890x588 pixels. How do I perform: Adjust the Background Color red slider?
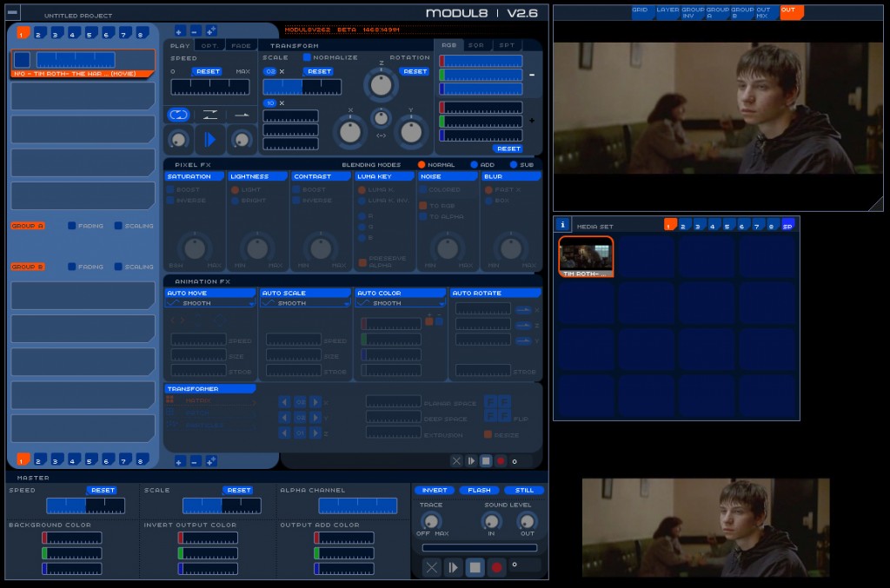pyautogui.click(x=72, y=538)
